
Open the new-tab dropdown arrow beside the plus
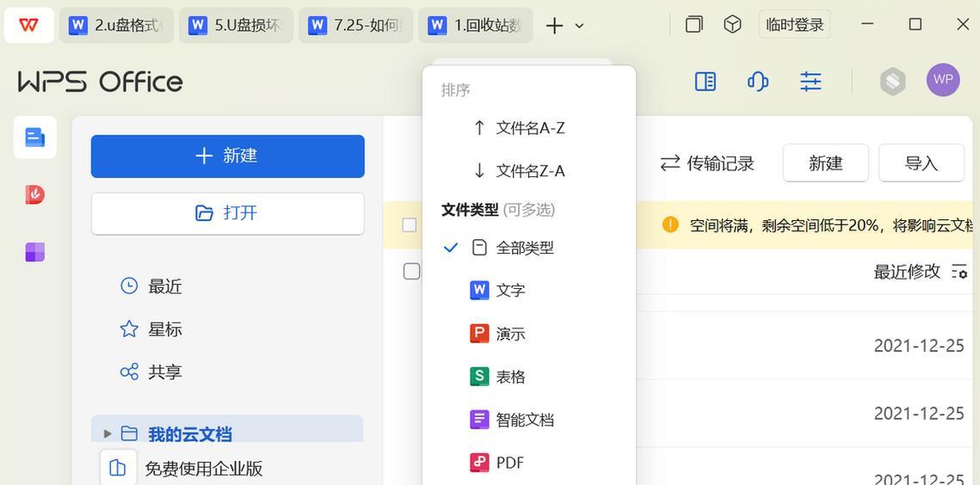(x=579, y=26)
